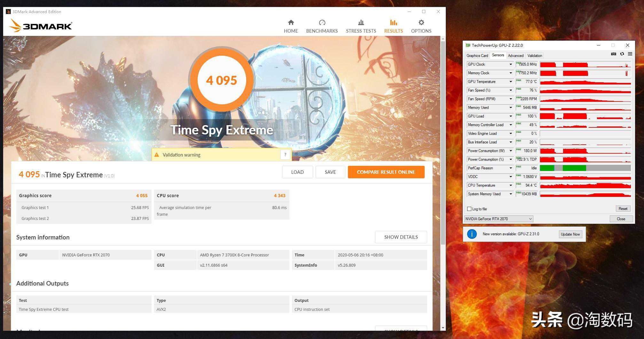Enable the Log to file checkbox
Screen dimensions: 644x339
pos(469,209)
